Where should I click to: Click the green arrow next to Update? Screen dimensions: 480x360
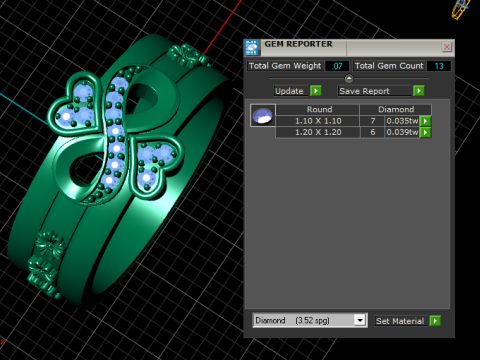pyautogui.click(x=315, y=91)
